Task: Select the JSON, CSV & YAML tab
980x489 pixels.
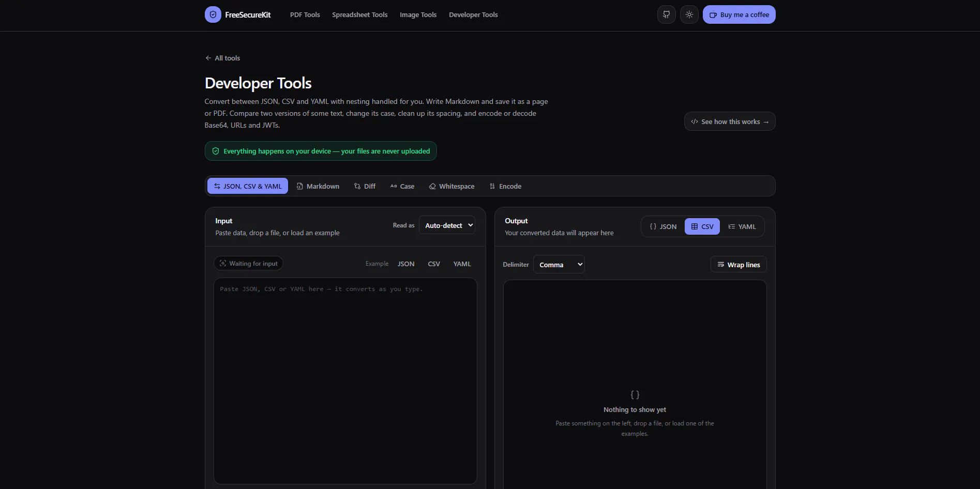Action: pyautogui.click(x=248, y=186)
